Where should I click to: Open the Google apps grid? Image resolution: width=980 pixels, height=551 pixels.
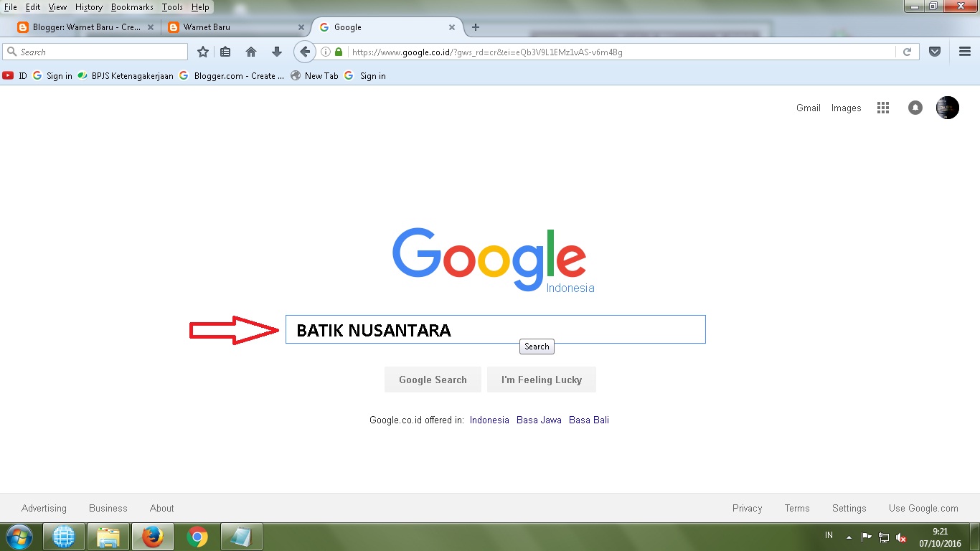click(883, 108)
